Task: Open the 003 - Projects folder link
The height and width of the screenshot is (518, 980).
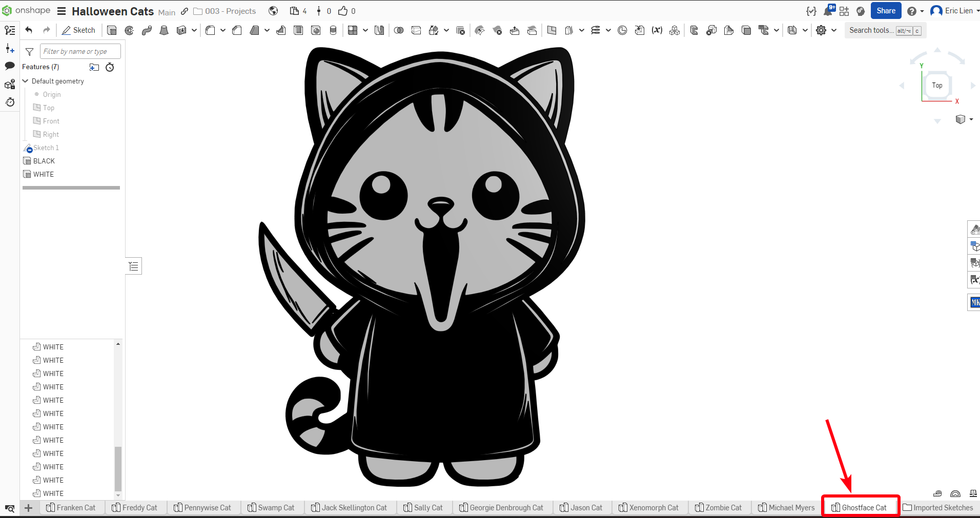Action: (x=224, y=11)
